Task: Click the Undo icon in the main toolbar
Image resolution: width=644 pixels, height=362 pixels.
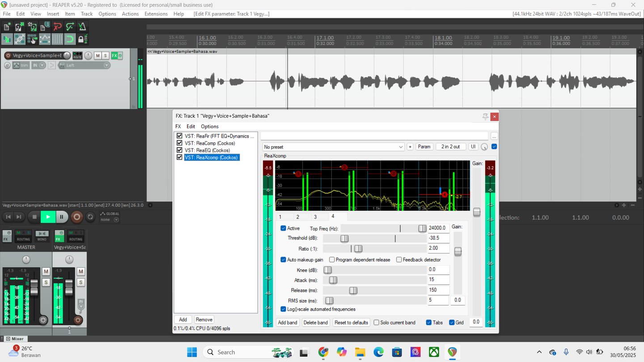Action: pyautogui.click(x=57, y=27)
